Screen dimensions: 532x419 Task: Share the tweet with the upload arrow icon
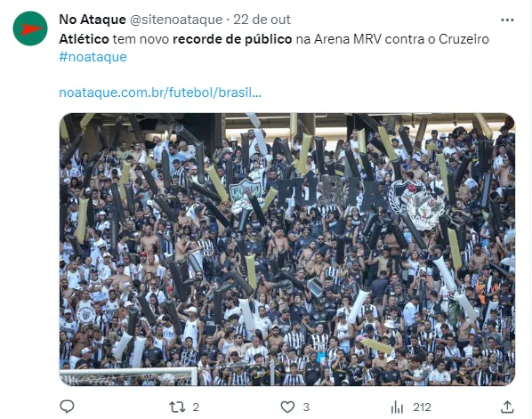[507, 407]
